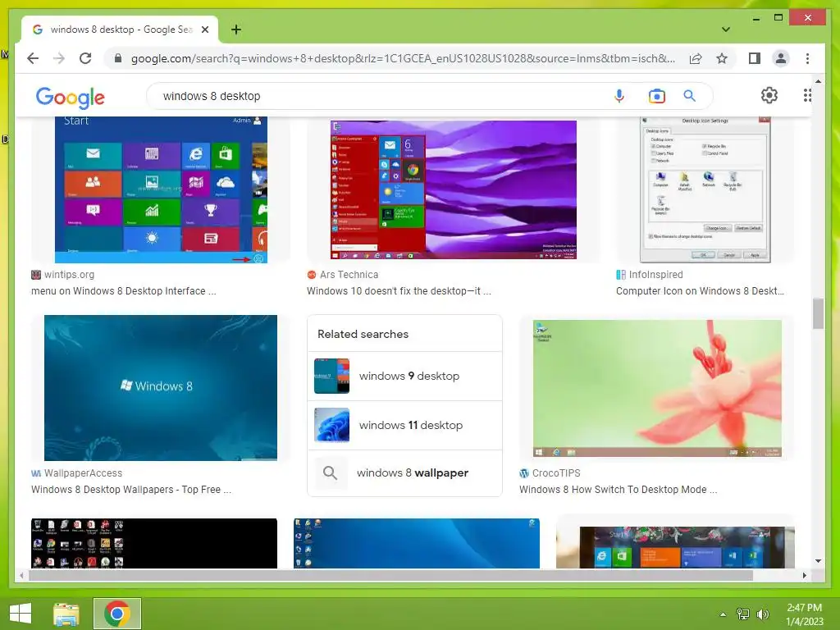The image size is (840, 630).
Task: View site info padlock icon
Action: [118, 58]
